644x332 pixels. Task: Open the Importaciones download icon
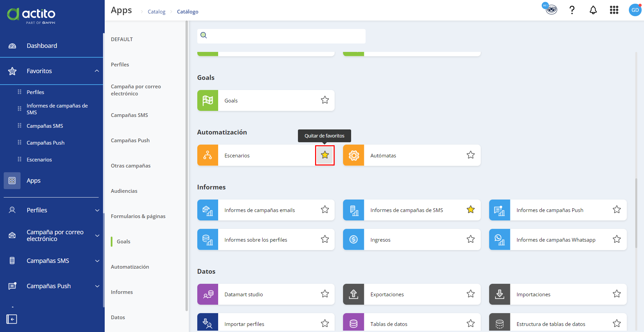(x=500, y=294)
